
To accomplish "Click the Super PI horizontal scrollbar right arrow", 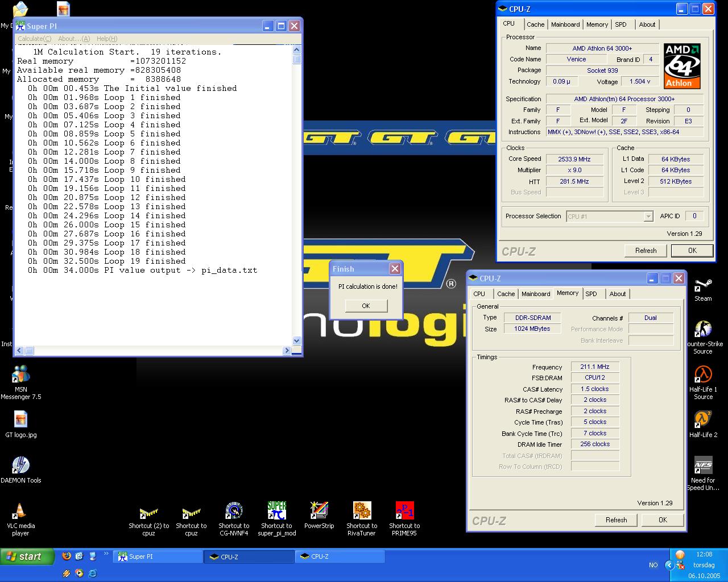I will (x=287, y=351).
